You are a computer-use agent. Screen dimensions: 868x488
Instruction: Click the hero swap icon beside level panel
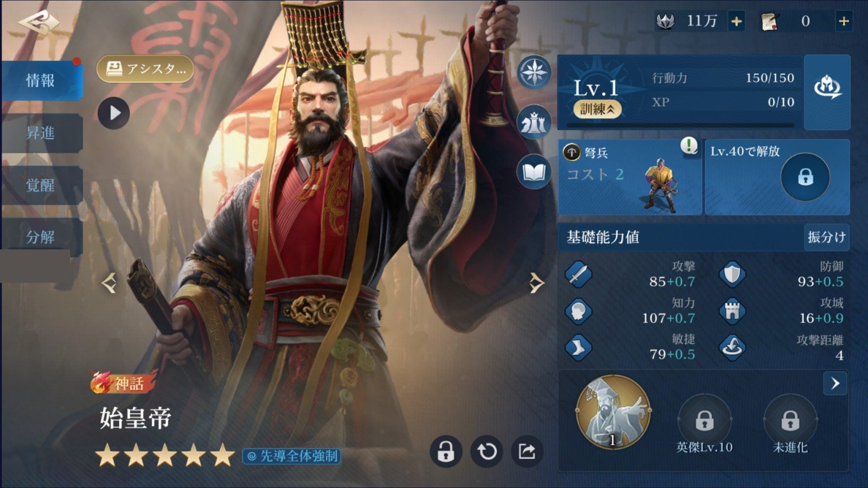pos(827,92)
